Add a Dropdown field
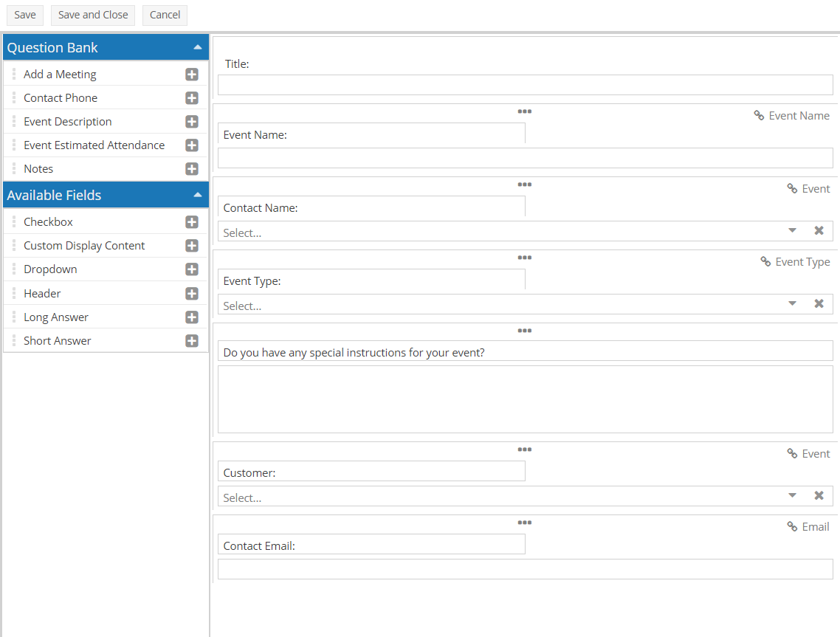The width and height of the screenshot is (840, 637). pyautogui.click(x=192, y=269)
